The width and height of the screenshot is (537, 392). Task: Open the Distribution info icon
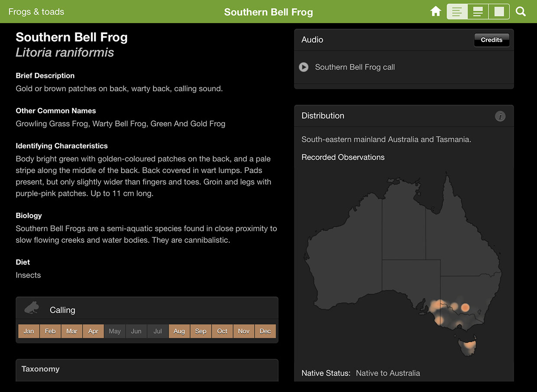(x=500, y=116)
